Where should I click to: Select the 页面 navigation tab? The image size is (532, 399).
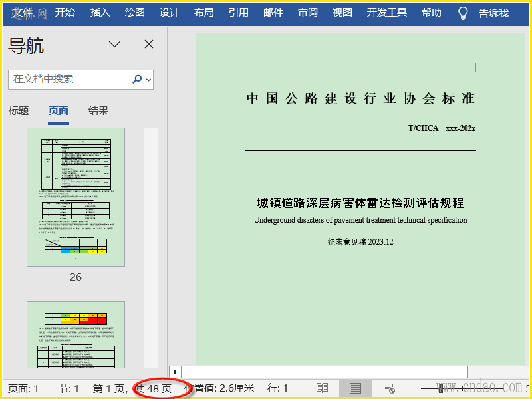(59, 110)
